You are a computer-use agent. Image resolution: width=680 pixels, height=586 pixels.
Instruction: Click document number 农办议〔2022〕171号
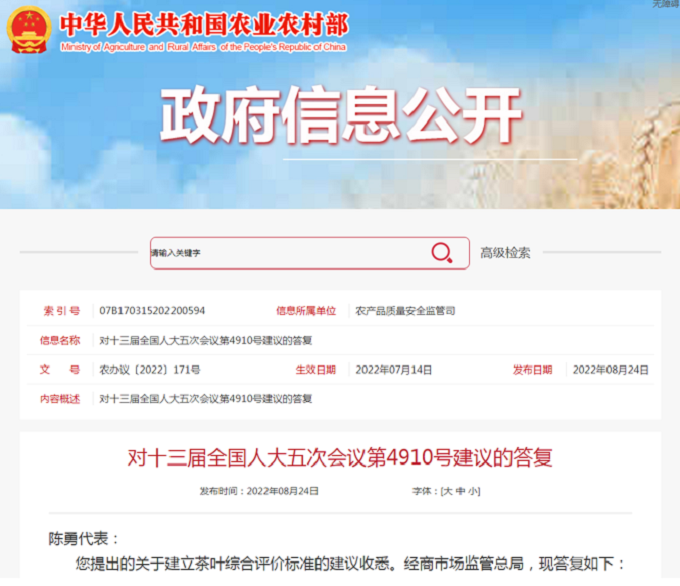150,370
